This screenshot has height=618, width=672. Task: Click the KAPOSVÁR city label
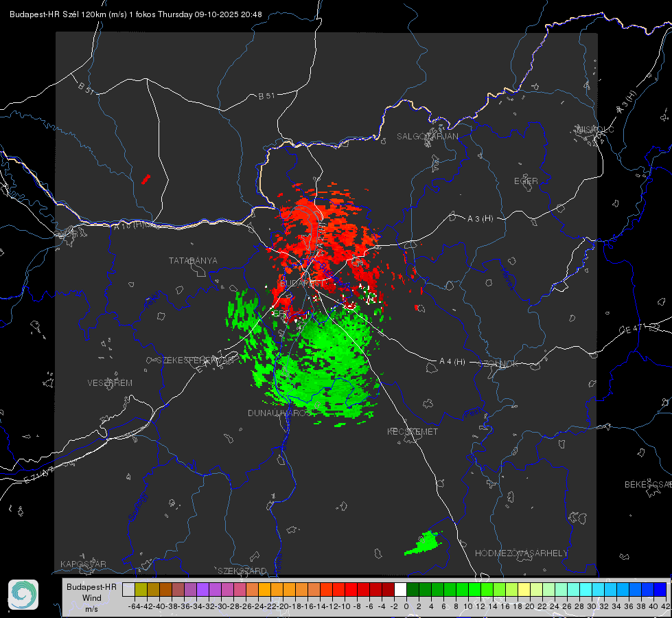[x=83, y=564]
